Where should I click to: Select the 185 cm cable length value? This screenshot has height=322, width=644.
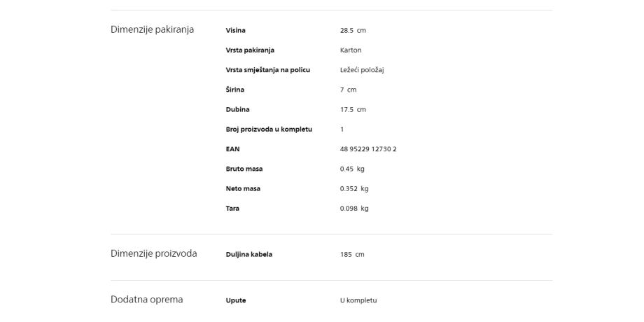[x=352, y=255]
